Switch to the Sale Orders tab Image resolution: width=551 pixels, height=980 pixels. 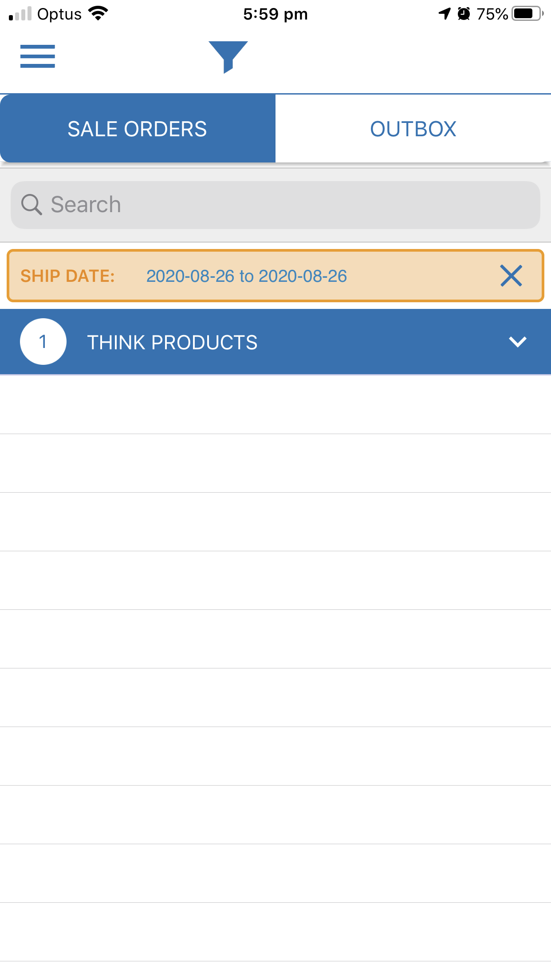tap(138, 129)
